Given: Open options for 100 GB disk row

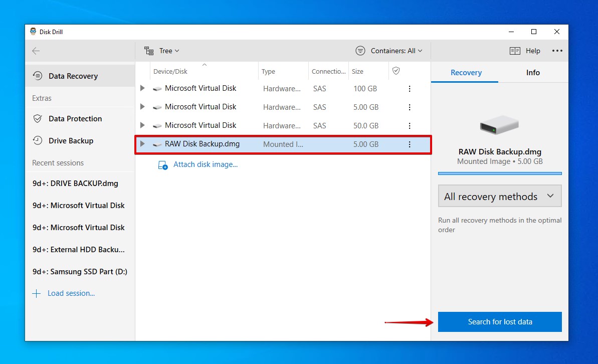Looking at the screenshot, I should (x=410, y=89).
